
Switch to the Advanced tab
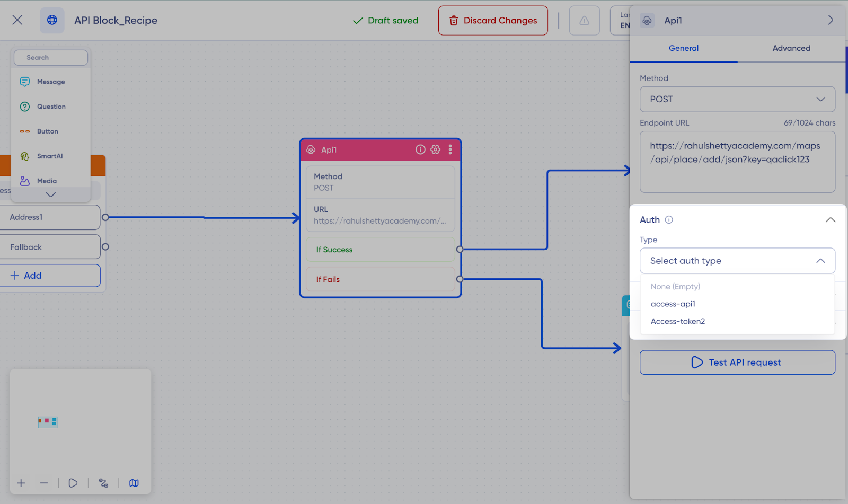(791, 48)
